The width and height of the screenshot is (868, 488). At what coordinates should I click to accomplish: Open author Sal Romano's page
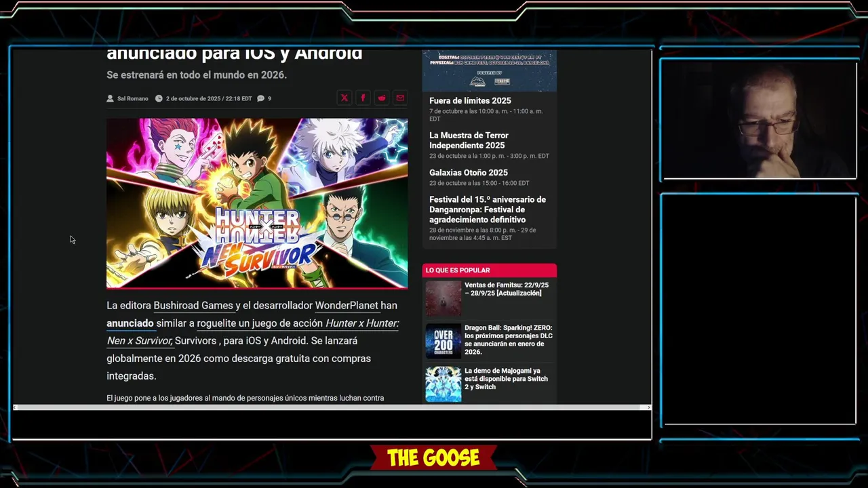[132, 98]
